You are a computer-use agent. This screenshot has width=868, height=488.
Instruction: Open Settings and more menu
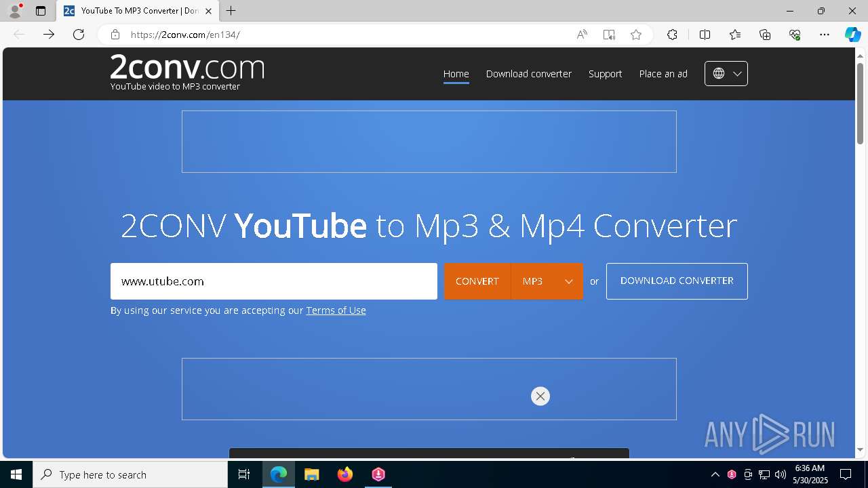point(825,35)
